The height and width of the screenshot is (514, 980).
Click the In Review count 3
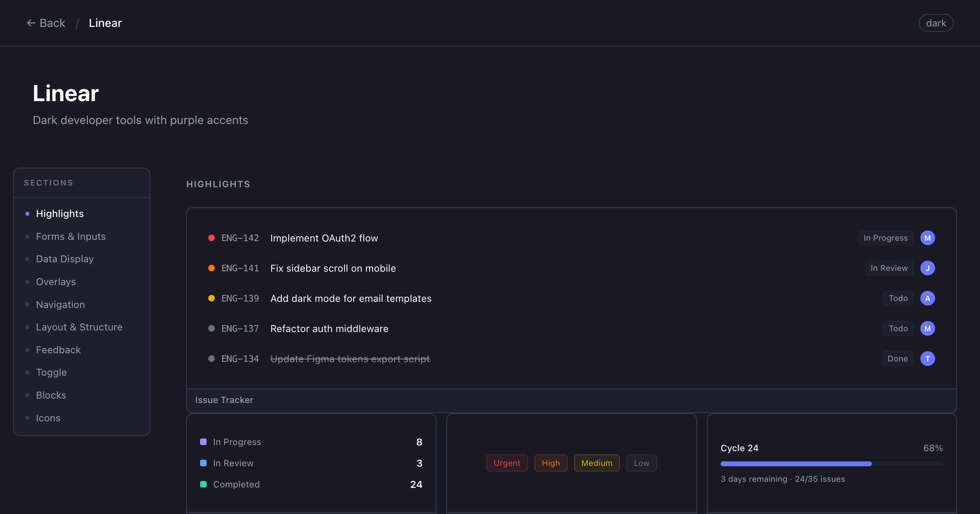point(419,463)
